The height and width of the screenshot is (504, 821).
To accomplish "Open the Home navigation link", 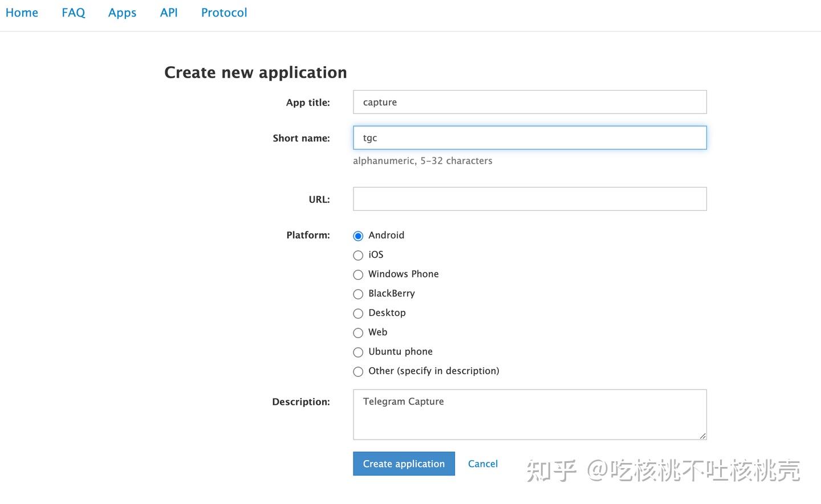I will (x=22, y=13).
